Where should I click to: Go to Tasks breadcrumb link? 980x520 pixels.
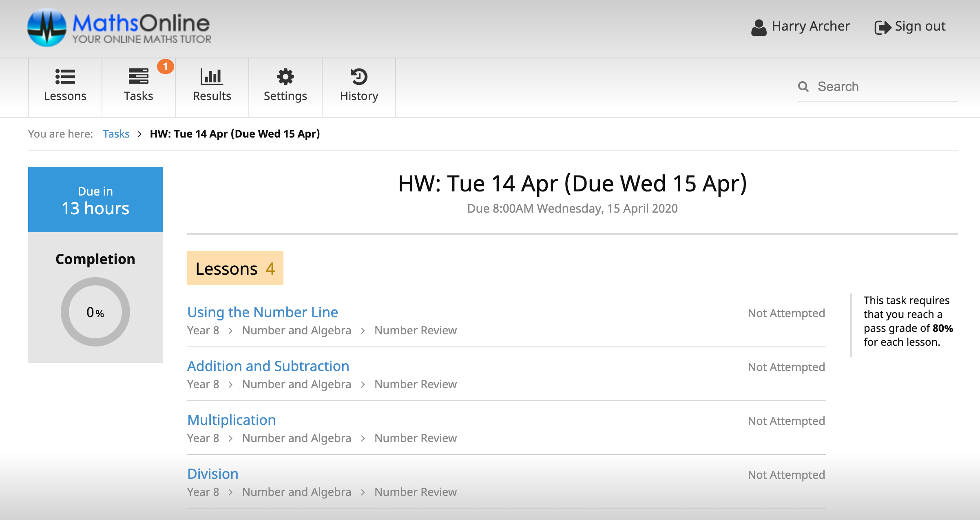(x=116, y=134)
